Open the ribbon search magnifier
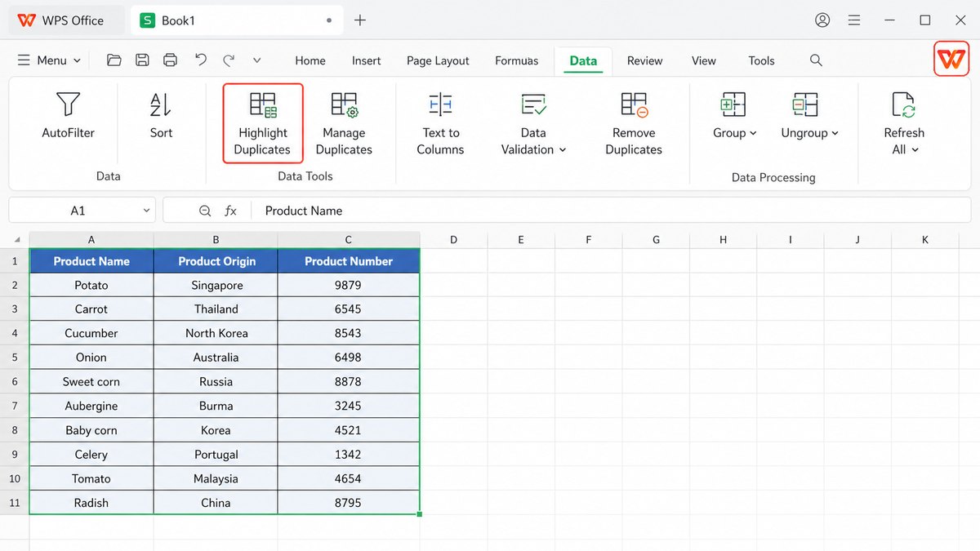 tap(816, 60)
